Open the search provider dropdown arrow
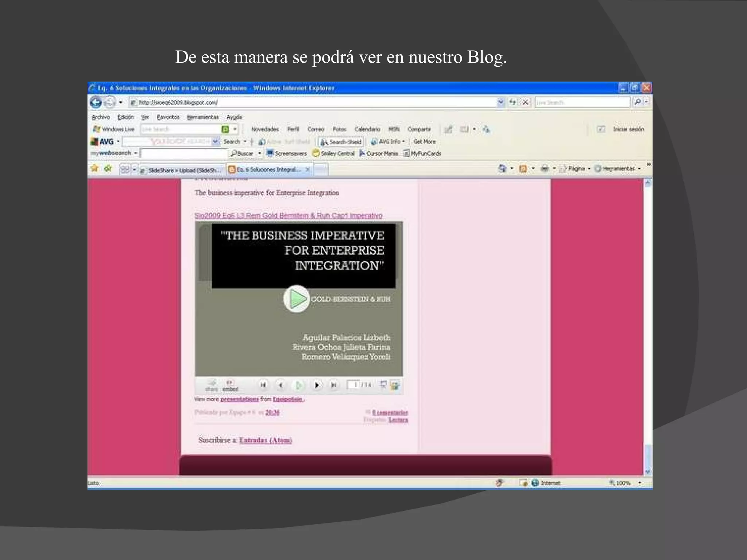This screenshot has width=747, height=560. (646, 102)
